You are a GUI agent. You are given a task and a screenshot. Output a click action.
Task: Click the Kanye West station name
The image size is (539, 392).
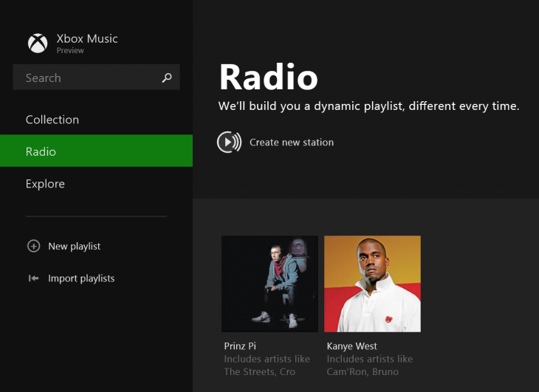tap(352, 346)
